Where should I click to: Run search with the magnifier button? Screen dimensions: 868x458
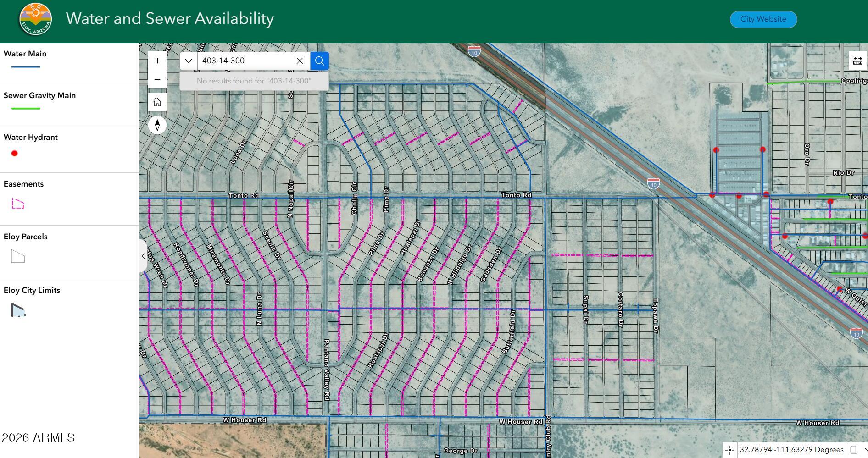click(x=320, y=61)
